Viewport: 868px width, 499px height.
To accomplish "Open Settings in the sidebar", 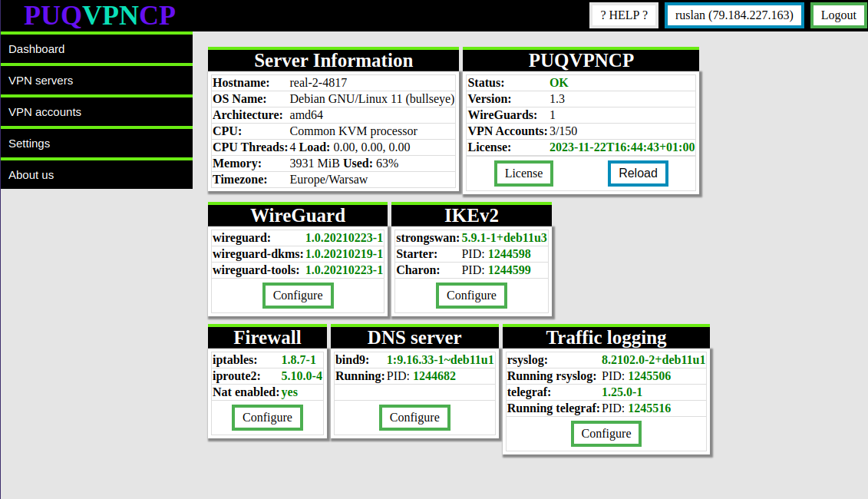I will point(97,144).
